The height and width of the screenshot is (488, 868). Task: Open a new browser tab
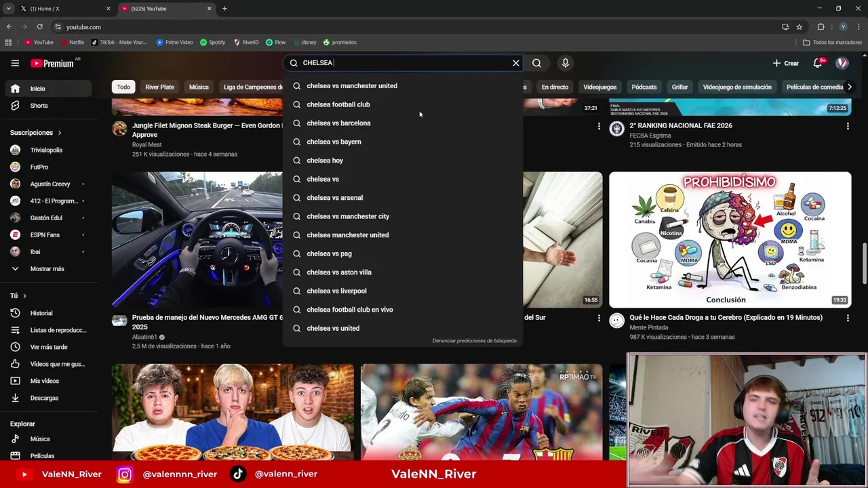point(224,9)
